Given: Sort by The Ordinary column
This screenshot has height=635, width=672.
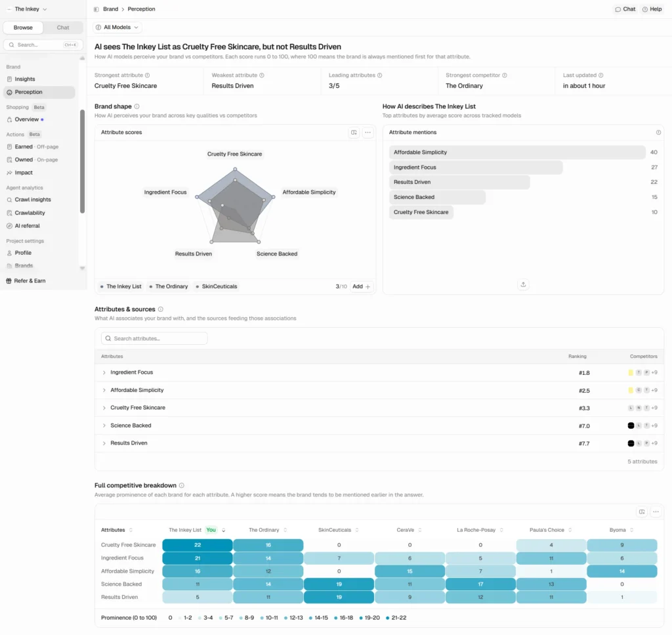Looking at the screenshot, I should point(268,530).
